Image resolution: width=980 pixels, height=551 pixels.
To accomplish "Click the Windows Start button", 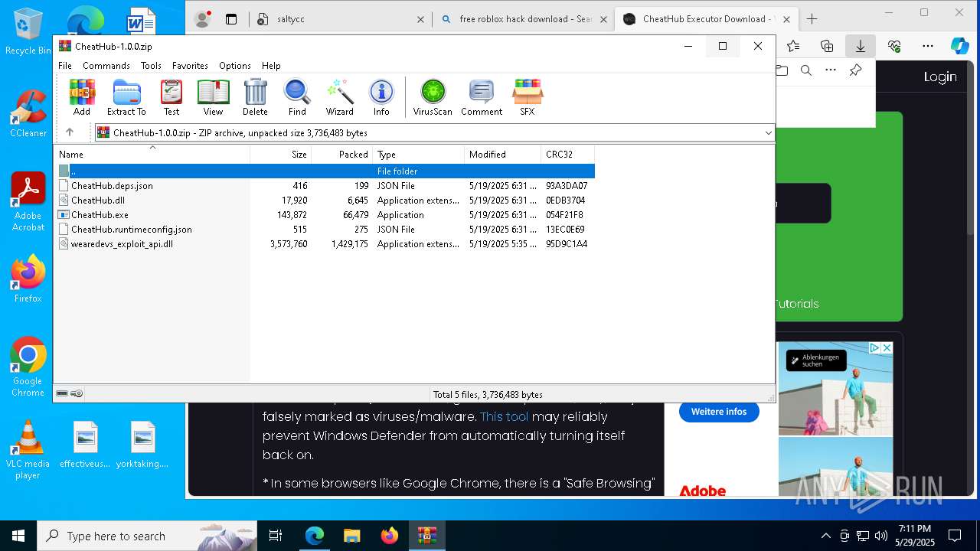I will pyautogui.click(x=18, y=536).
